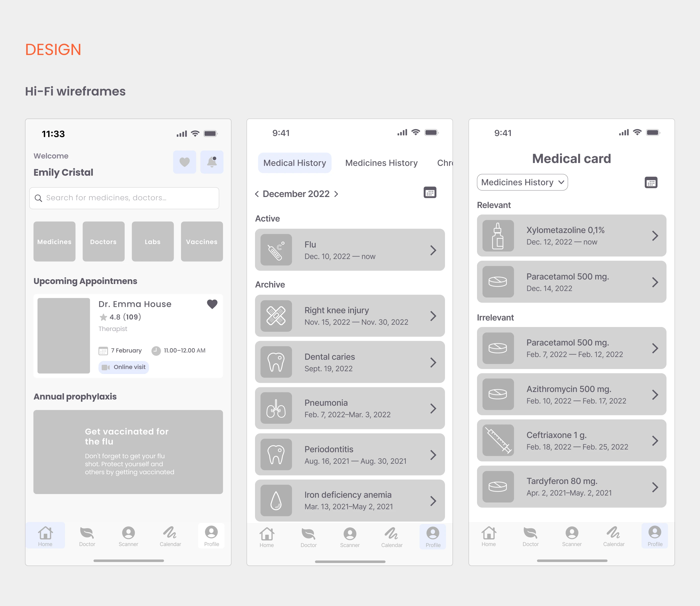The height and width of the screenshot is (606, 700).
Task: Click the clock icon beside 11.00–12.00 AM
Action: [x=156, y=351]
